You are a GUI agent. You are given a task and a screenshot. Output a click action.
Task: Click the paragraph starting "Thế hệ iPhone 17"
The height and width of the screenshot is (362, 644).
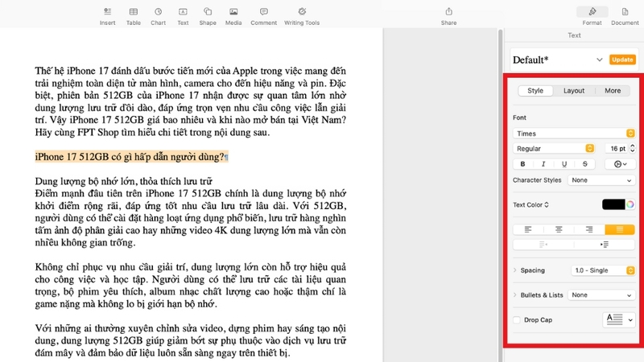(191, 101)
